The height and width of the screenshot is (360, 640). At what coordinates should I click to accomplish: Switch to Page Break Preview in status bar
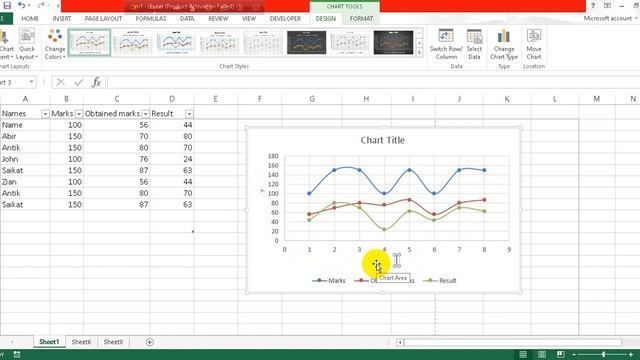[x=560, y=354]
